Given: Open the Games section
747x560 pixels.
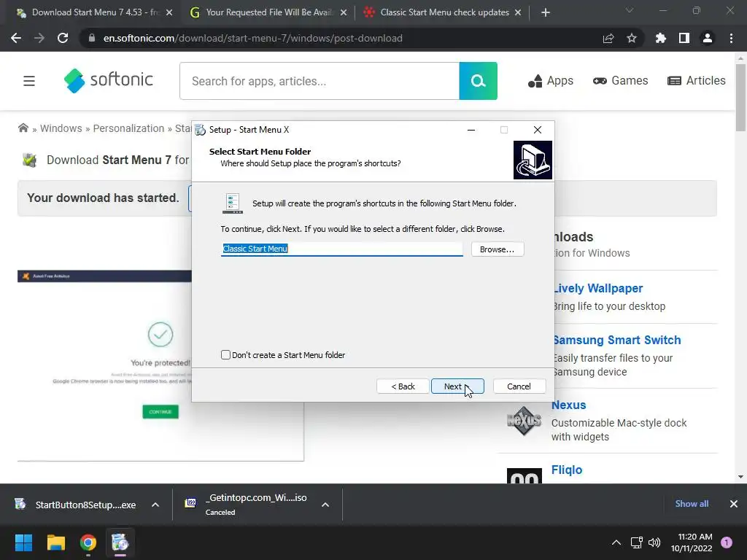Looking at the screenshot, I should pos(620,80).
